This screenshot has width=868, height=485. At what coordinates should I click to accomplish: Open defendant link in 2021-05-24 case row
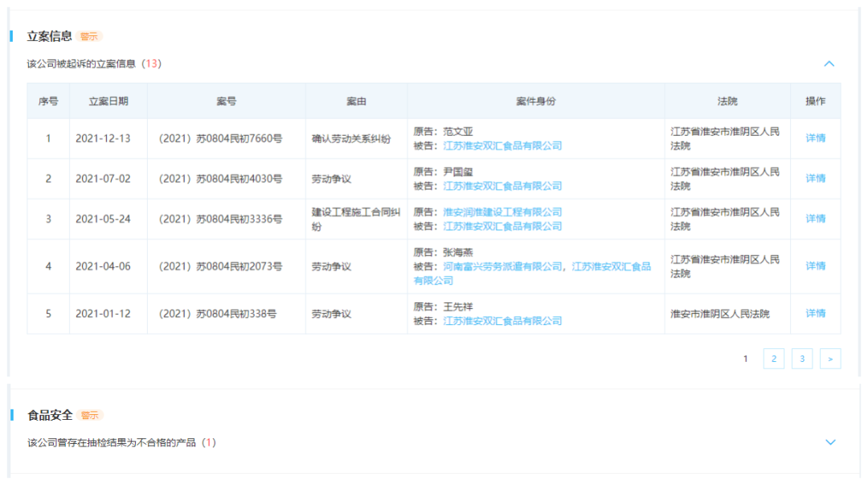tap(502, 226)
